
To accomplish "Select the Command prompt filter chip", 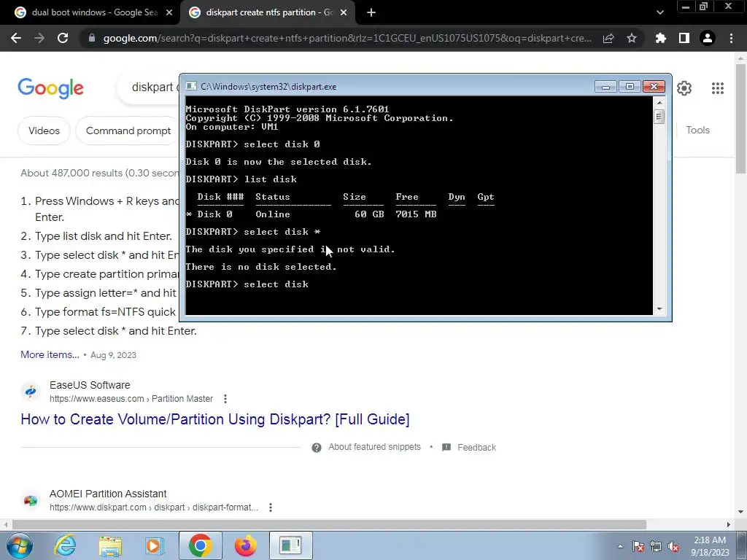I will [128, 131].
